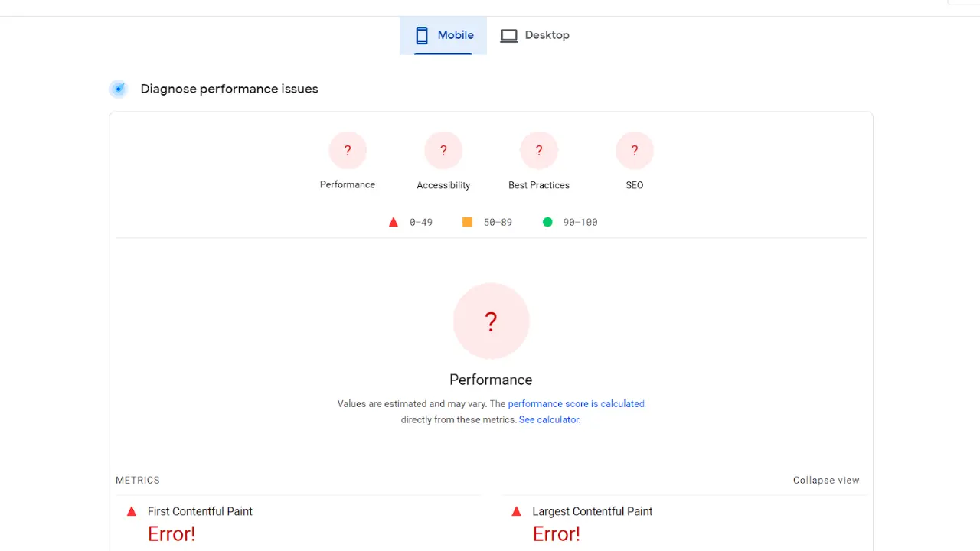Open the See calculator link

(549, 420)
